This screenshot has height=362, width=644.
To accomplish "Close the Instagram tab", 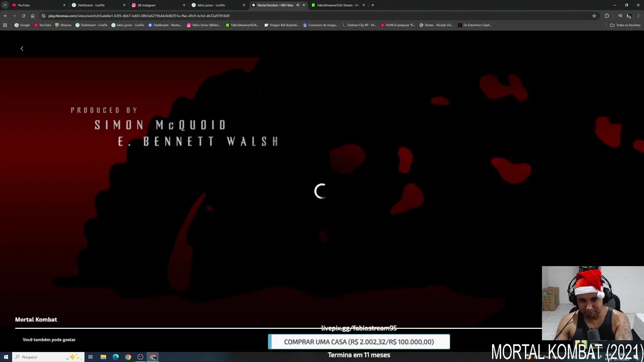I will [x=184, y=5].
